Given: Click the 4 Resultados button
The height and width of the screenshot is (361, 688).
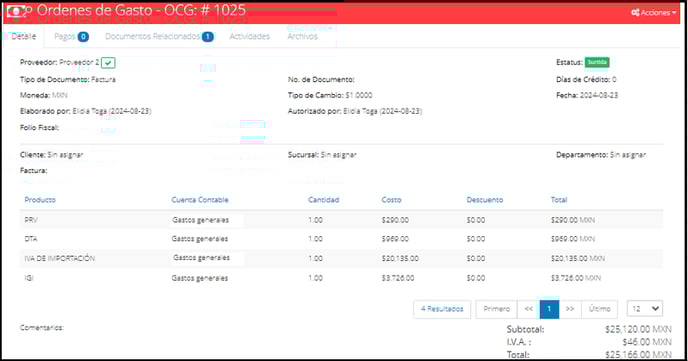Looking at the screenshot, I should point(442,309).
